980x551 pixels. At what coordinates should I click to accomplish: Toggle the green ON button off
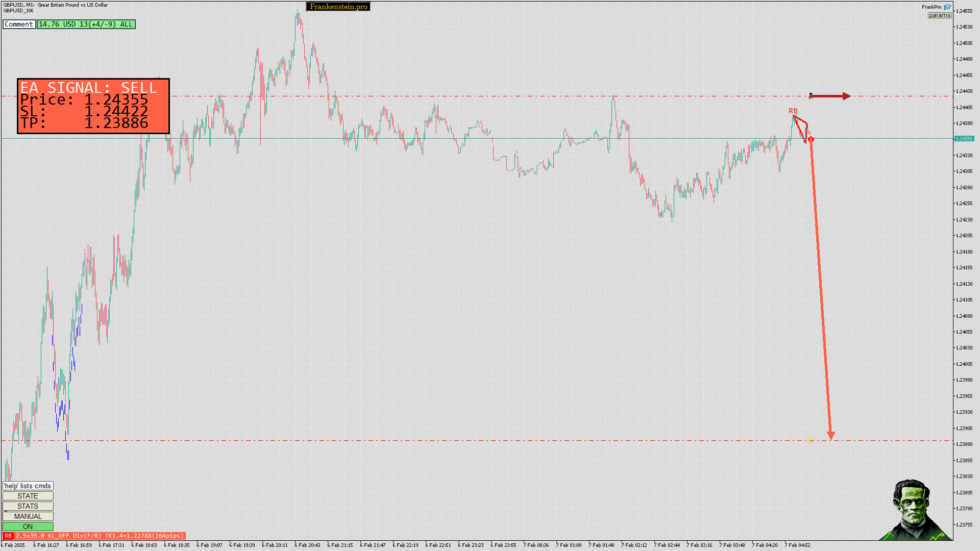point(28,527)
